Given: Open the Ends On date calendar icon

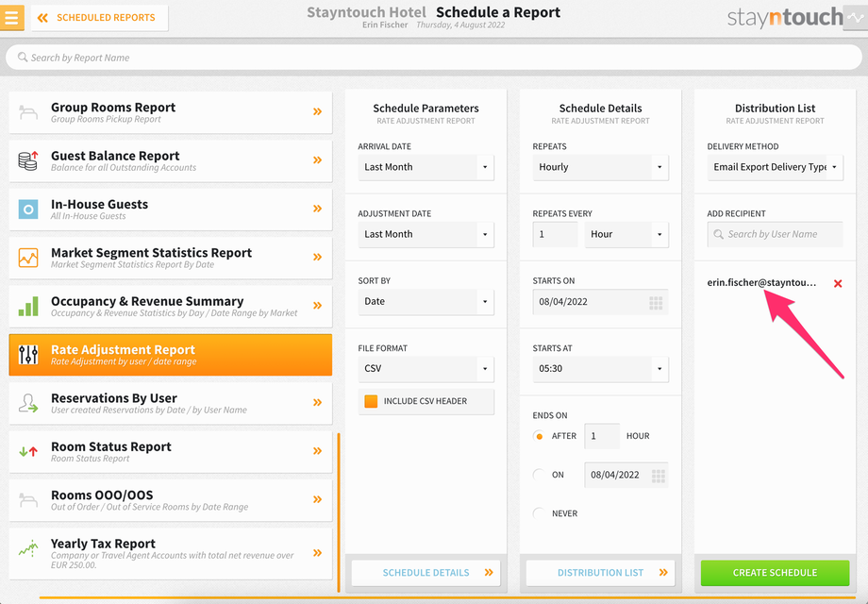Looking at the screenshot, I should pos(659,476).
